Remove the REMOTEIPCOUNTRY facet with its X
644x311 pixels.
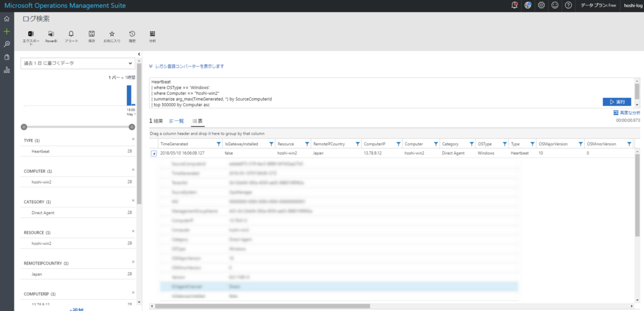pyautogui.click(x=133, y=262)
